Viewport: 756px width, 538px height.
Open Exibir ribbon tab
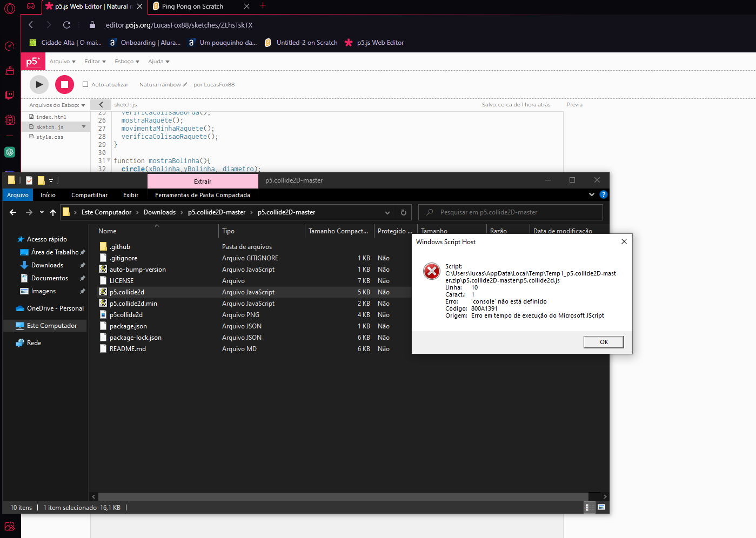point(131,195)
